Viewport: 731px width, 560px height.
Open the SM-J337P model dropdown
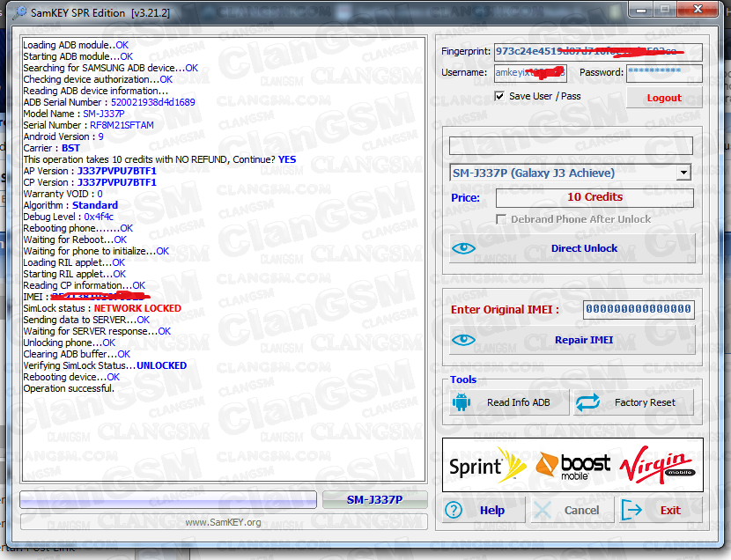click(x=683, y=173)
